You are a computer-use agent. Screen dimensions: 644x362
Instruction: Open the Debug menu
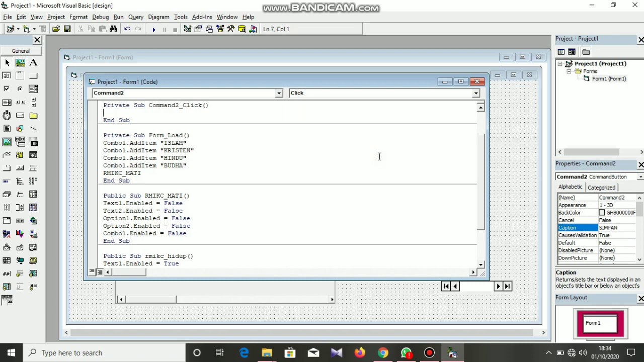101,17
